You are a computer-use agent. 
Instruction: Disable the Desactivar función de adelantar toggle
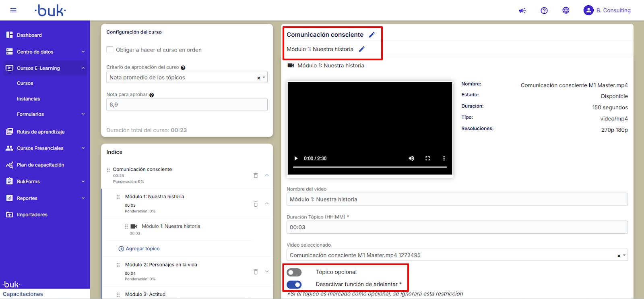tap(294, 284)
